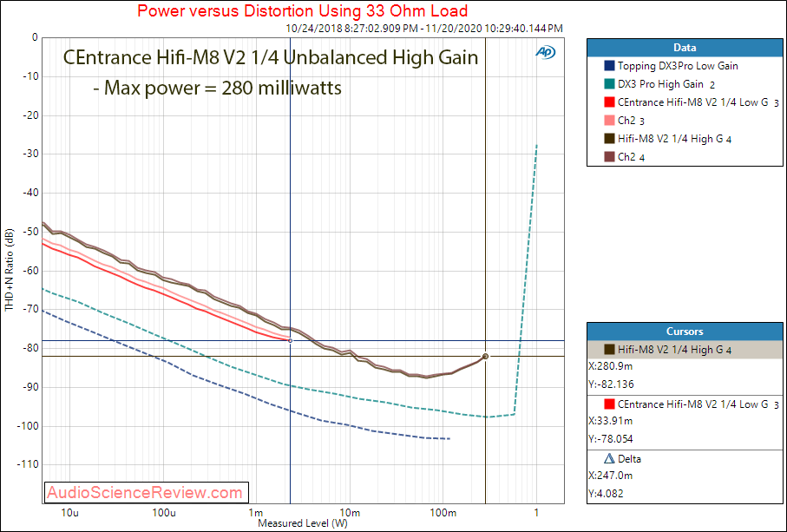Screen dimensions: 787x532
Task: Click the brown cursor marker dot on the graph
Action: [x=485, y=357]
